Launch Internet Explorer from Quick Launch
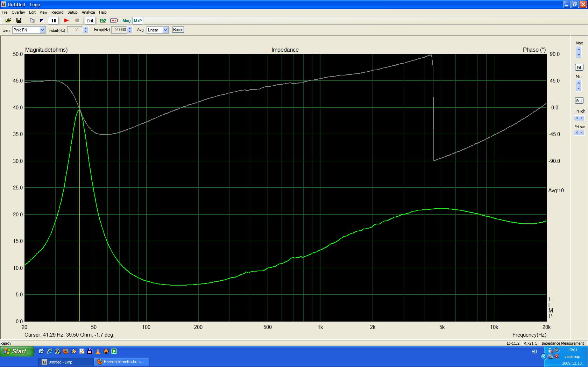Image resolution: width=588 pixels, height=367 pixels. [50, 351]
